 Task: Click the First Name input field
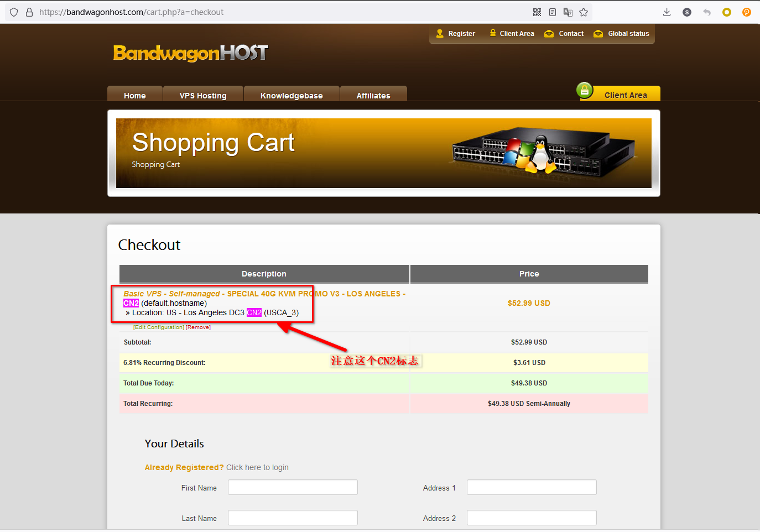pyautogui.click(x=293, y=487)
